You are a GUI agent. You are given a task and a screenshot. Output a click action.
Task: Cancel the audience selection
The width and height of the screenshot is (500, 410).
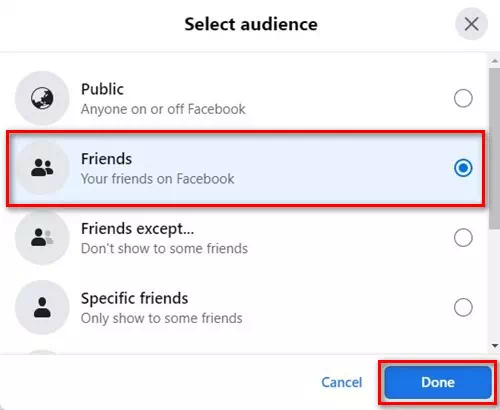pyautogui.click(x=342, y=382)
